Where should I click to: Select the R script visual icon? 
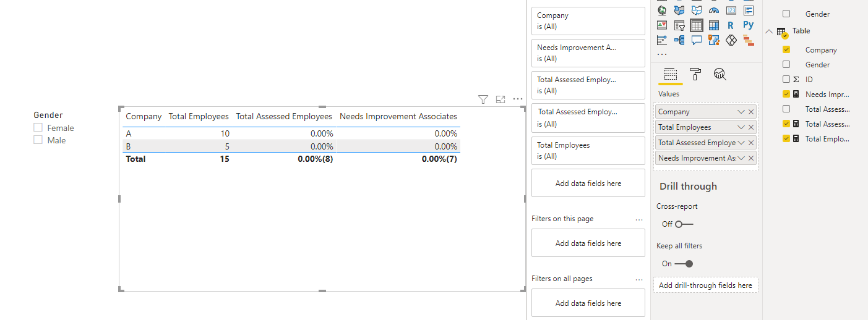pos(731,25)
